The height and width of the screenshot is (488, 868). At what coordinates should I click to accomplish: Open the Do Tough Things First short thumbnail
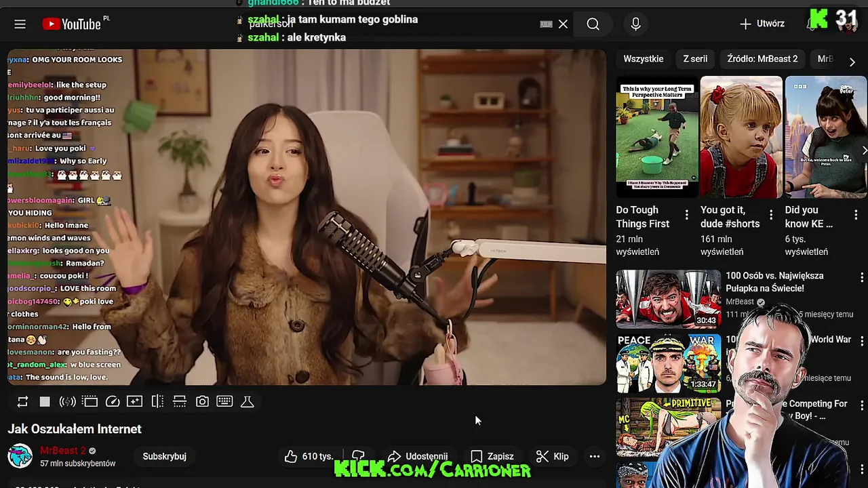[x=656, y=137]
